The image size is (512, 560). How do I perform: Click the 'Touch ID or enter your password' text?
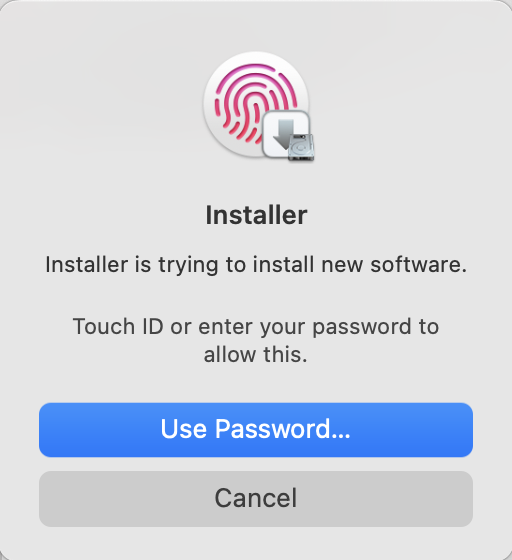tap(256, 327)
